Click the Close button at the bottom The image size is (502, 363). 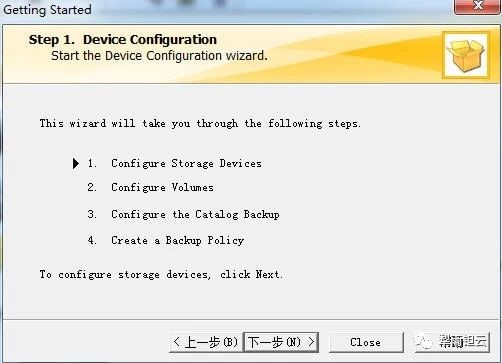pos(366,342)
